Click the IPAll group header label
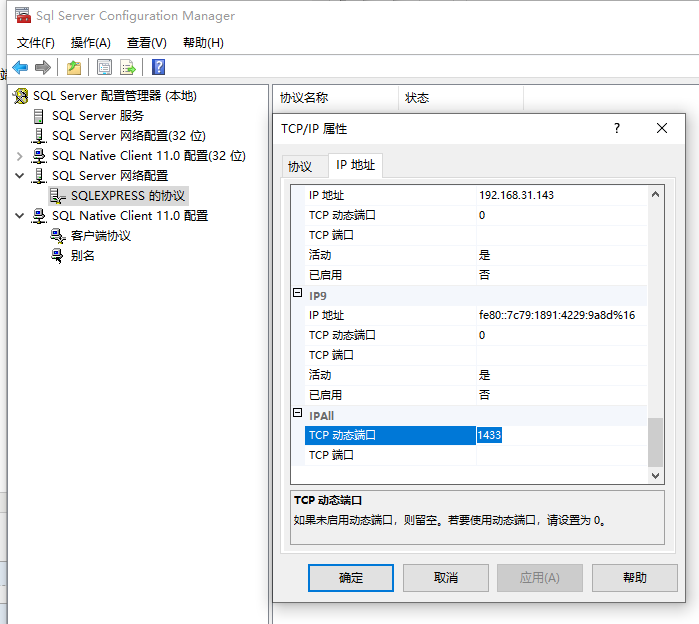Viewport: 699px width, 624px height. click(321, 416)
